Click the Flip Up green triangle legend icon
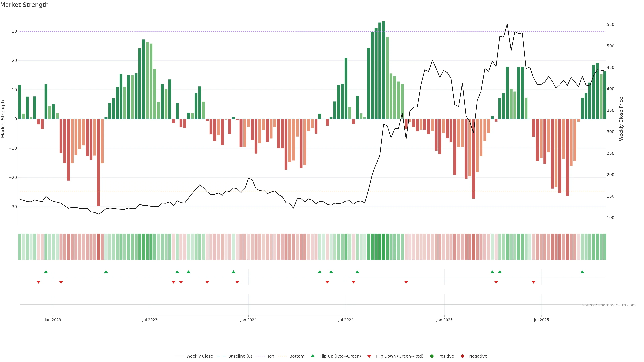This screenshot has height=362, width=644. [x=312, y=356]
